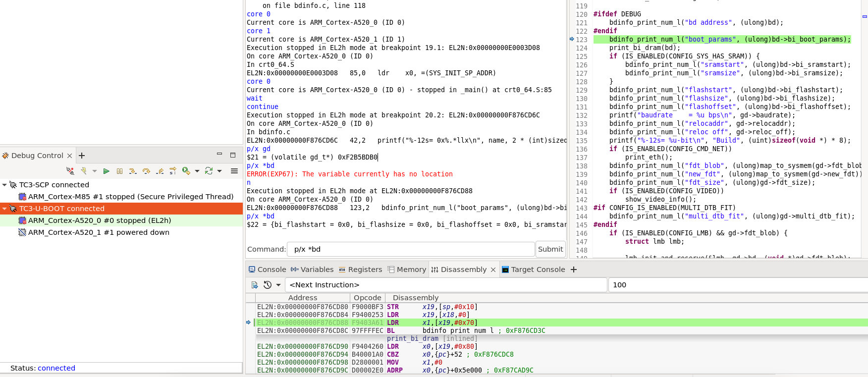Image resolution: width=868 pixels, height=377 pixels.
Task: Click the disconnect from target icon
Action: point(70,171)
